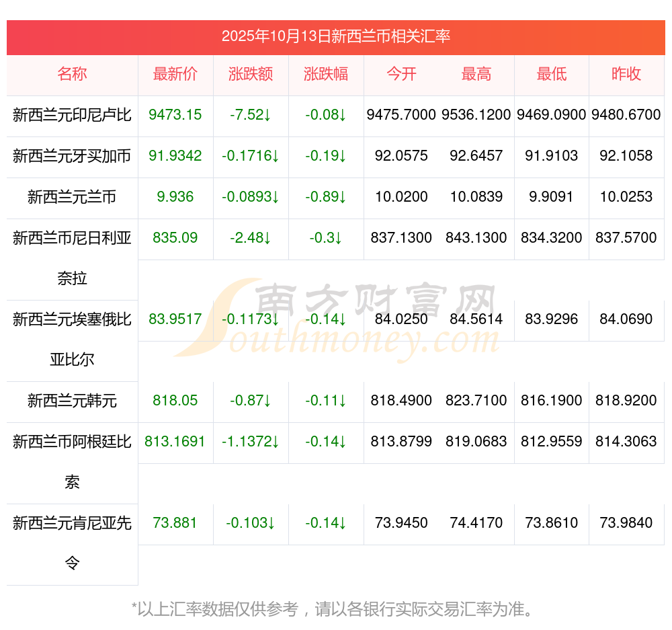Click the 昨收 column header

(x=626, y=74)
